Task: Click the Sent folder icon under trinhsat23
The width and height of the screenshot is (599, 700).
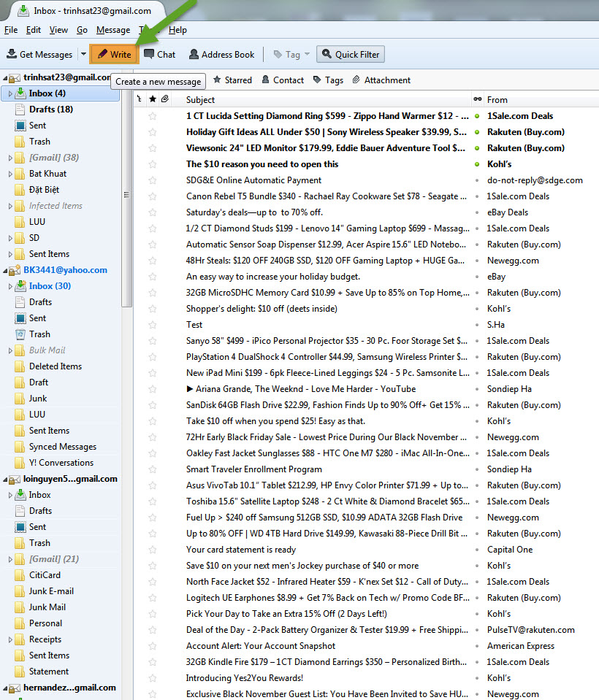Action: coord(20,126)
